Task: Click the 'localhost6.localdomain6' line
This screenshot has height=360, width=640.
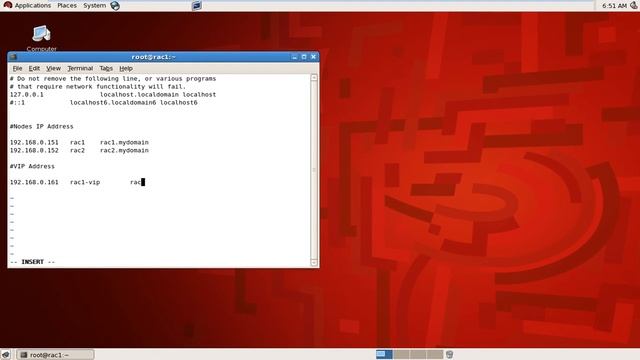Action: pos(104,102)
